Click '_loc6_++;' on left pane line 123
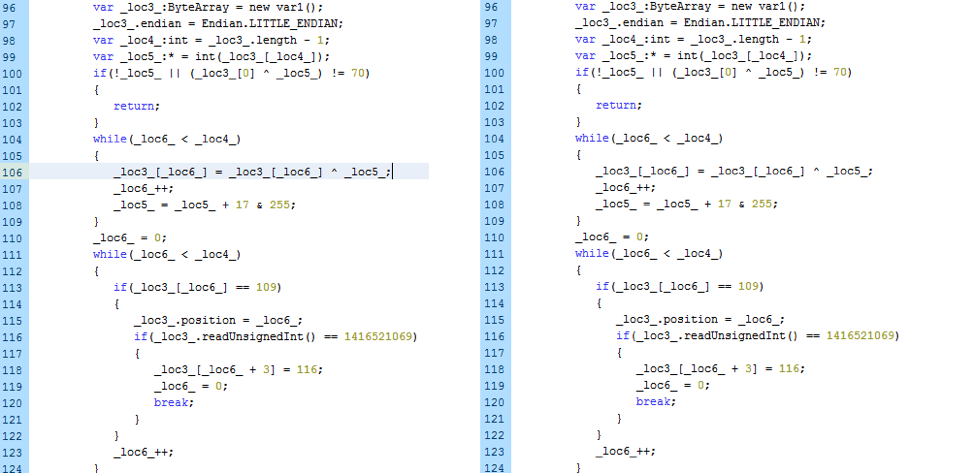 coord(143,452)
